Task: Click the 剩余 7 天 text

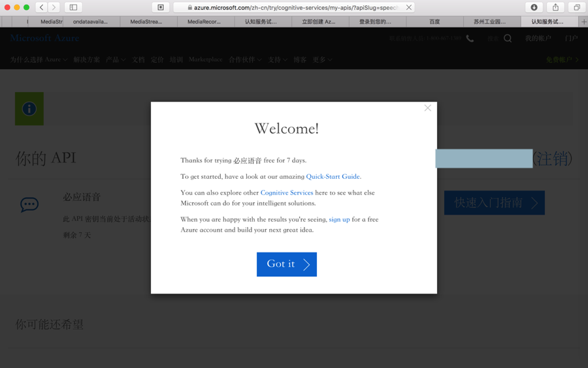Action: pyautogui.click(x=77, y=235)
